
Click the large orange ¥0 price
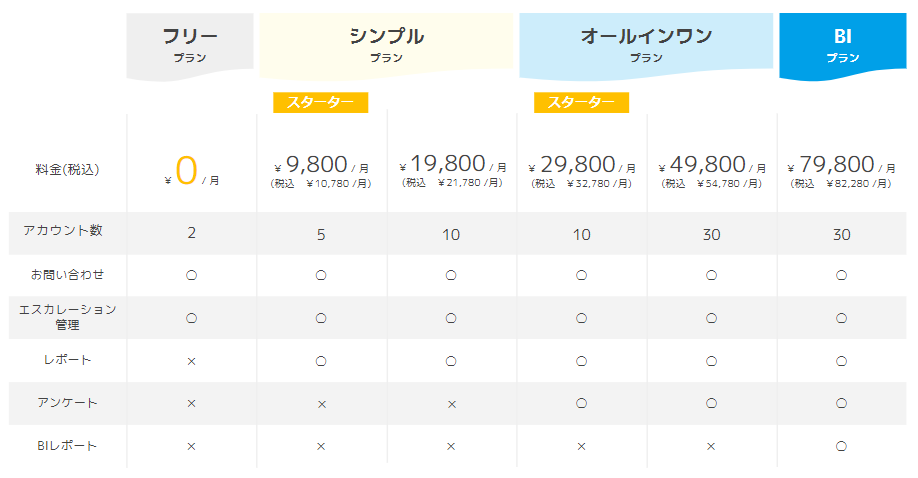pos(187,170)
